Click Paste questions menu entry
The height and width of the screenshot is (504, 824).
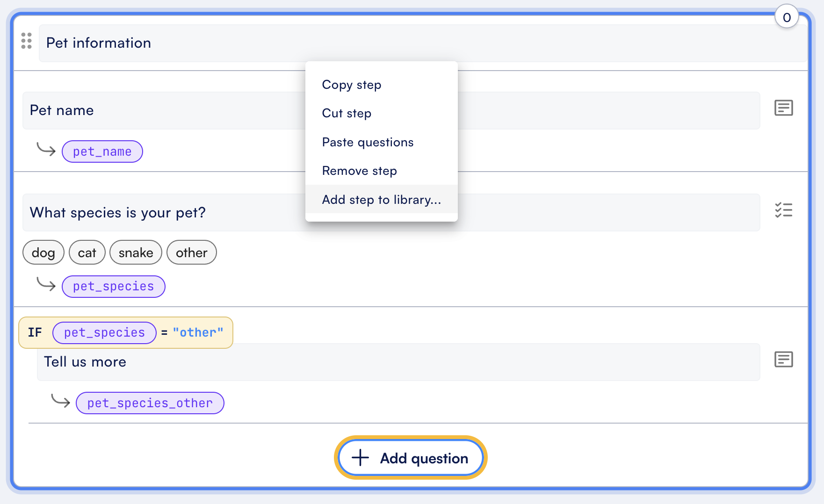[368, 143]
